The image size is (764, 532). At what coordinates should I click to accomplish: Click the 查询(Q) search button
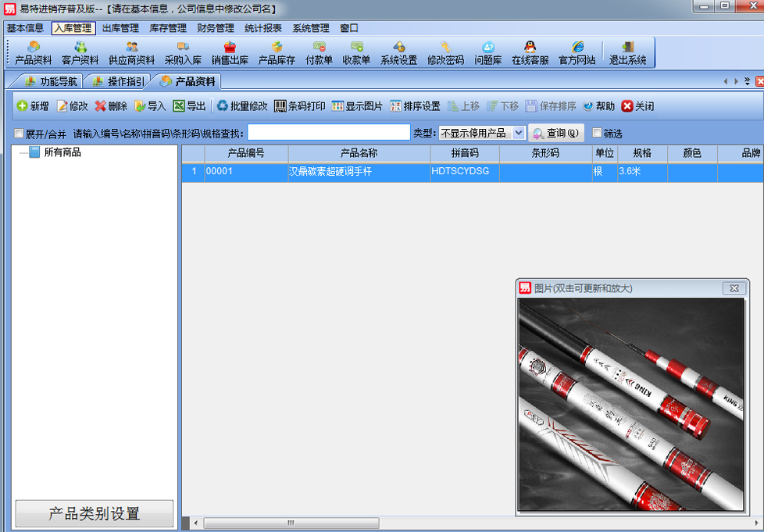click(x=555, y=134)
